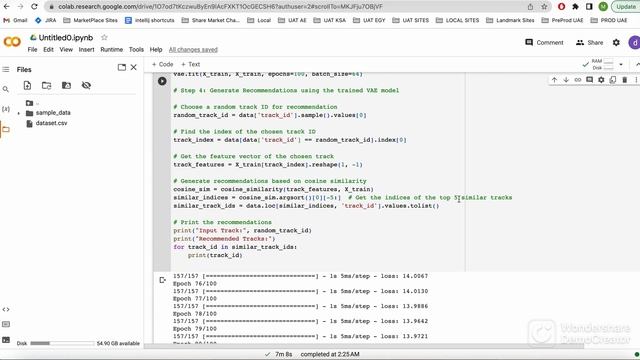Viewport: 640px width, 360px height.
Task: Click the browser Update button
Action: coord(625,7)
